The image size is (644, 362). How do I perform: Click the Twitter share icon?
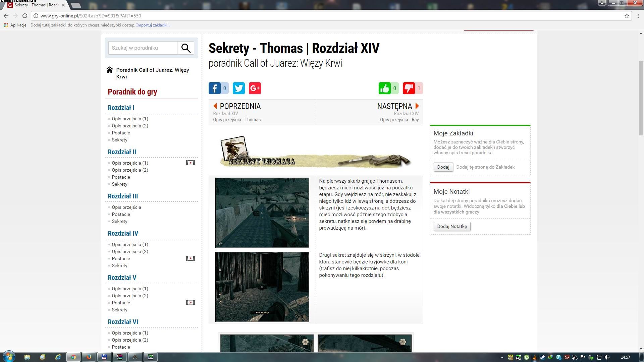point(238,88)
